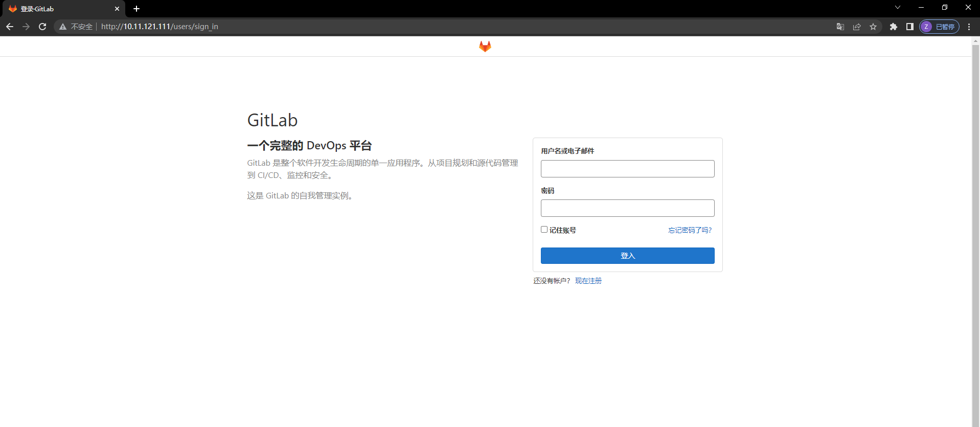
Task: Click the blue 登入 sign-in button
Action: [x=627, y=256]
